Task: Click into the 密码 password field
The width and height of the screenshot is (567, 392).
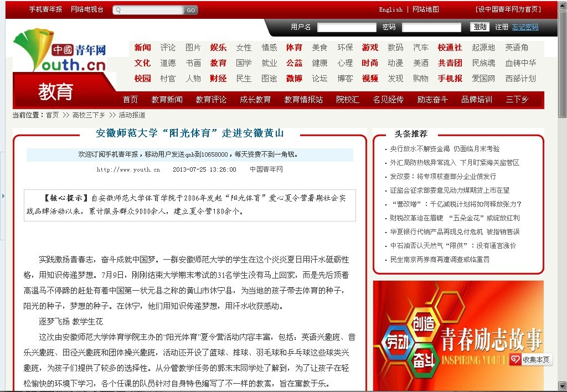Action: 431,27
